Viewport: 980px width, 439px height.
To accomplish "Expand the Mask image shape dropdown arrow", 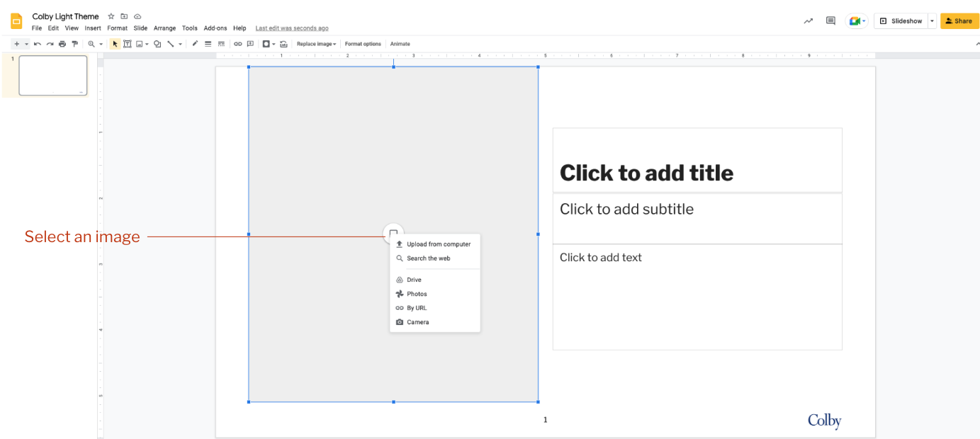I will pos(274,44).
